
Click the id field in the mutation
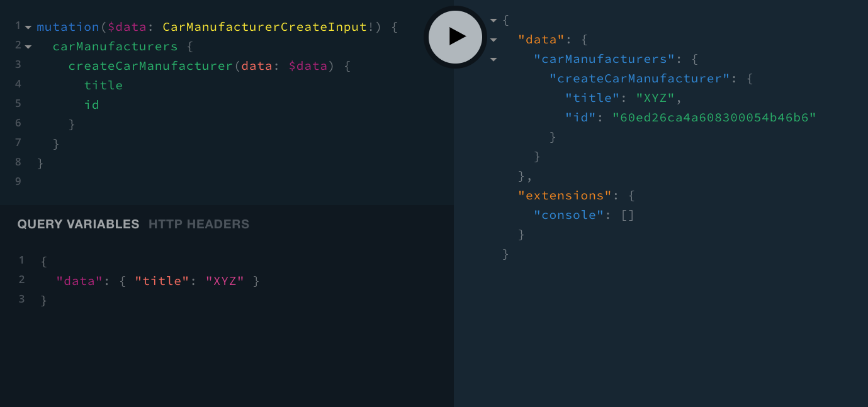pyautogui.click(x=91, y=104)
